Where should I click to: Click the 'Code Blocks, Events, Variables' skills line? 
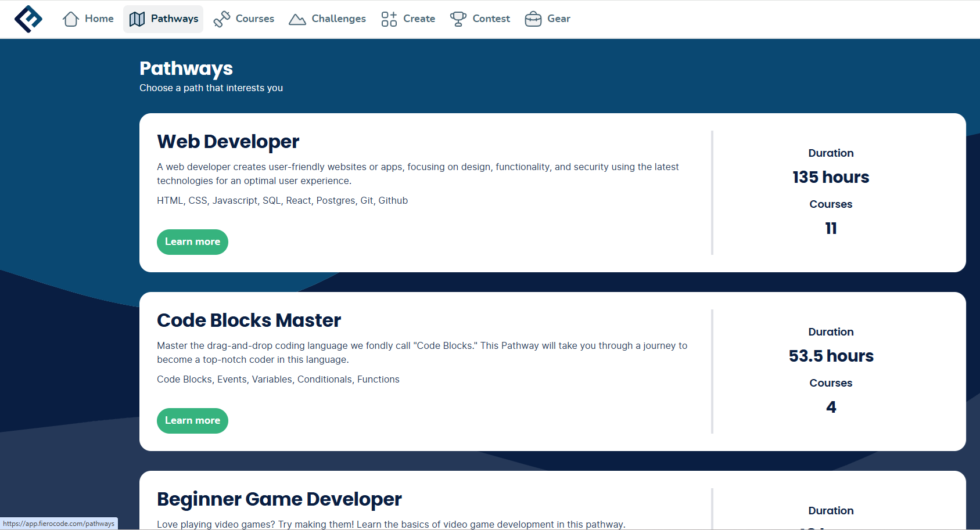(x=278, y=379)
